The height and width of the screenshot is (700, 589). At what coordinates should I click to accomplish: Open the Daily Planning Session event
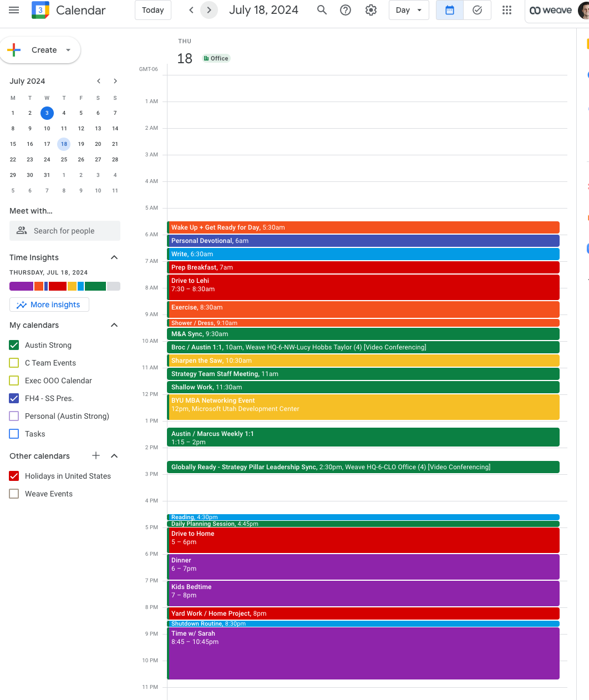[363, 524]
